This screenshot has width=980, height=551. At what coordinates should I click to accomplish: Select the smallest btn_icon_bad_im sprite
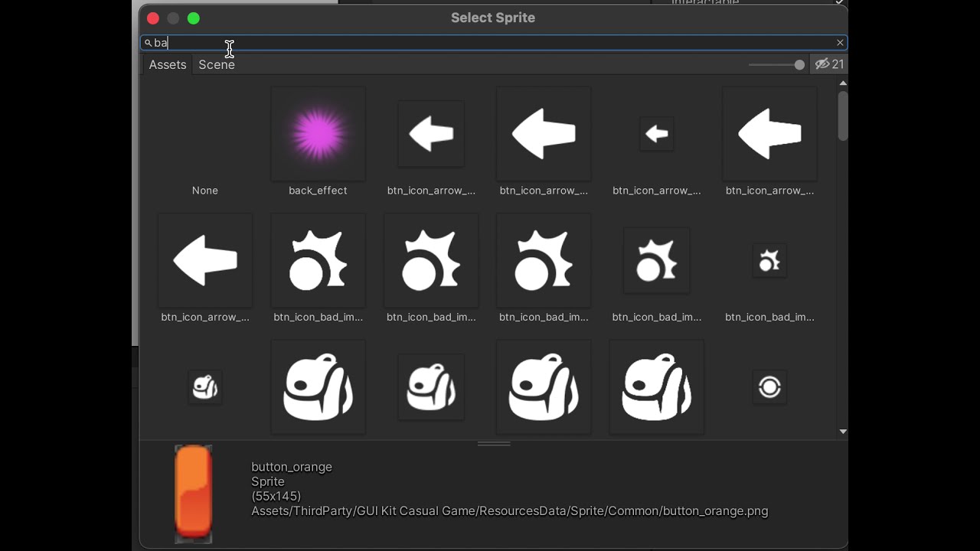769,260
